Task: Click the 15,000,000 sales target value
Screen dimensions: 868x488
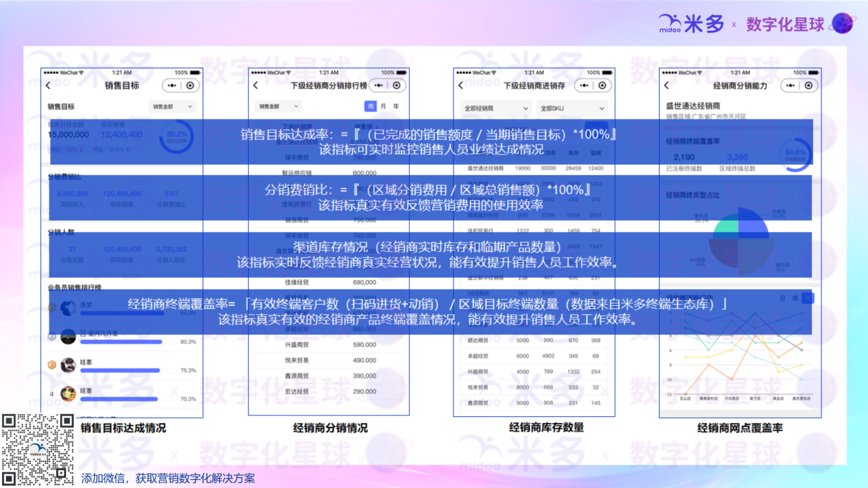Action: pyautogui.click(x=69, y=135)
